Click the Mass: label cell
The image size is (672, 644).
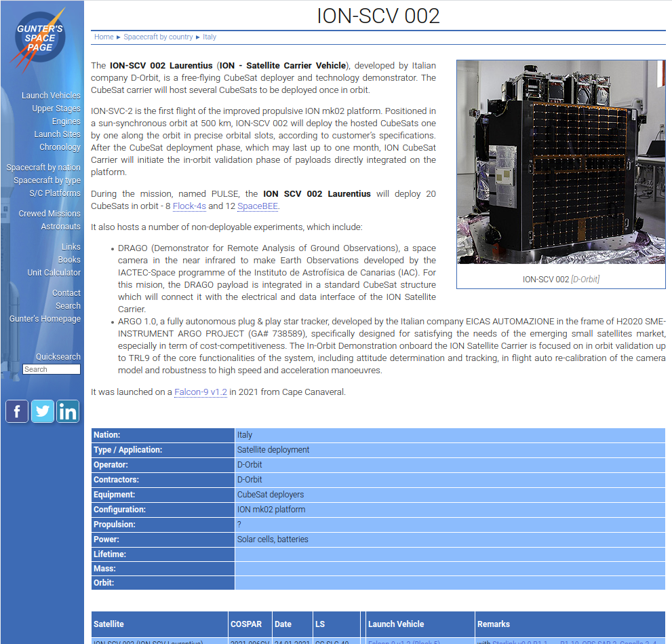point(163,569)
